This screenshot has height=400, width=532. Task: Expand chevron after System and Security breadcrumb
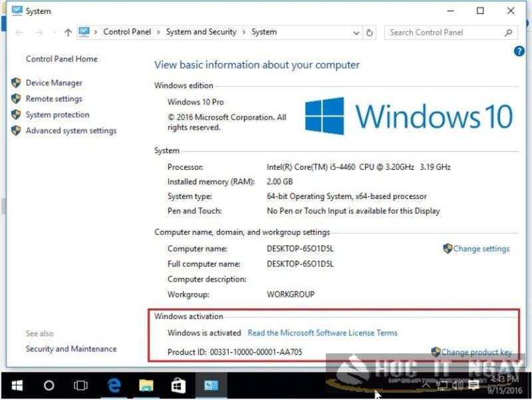(x=244, y=32)
